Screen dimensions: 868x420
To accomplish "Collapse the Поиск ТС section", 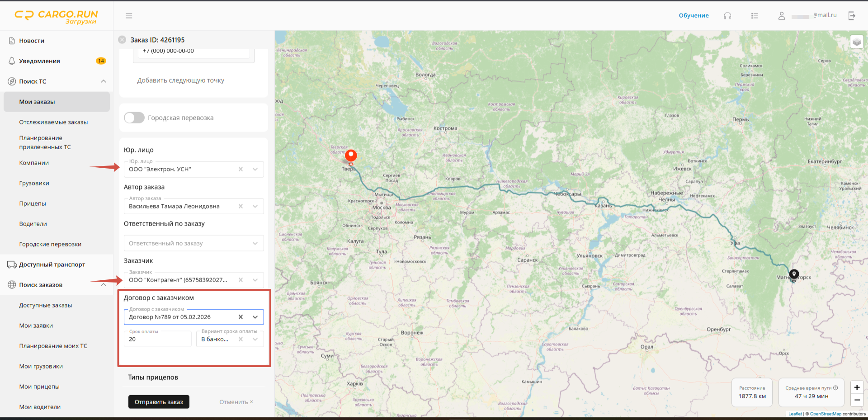I will 104,81.
